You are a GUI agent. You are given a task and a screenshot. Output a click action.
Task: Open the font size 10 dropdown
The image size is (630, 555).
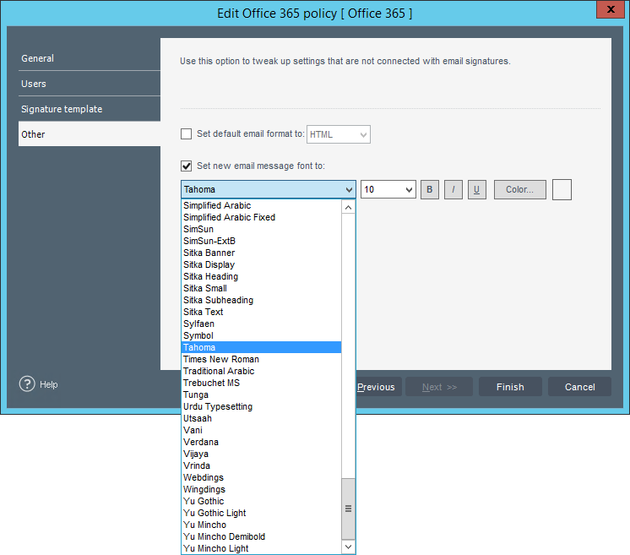pos(388,189)
